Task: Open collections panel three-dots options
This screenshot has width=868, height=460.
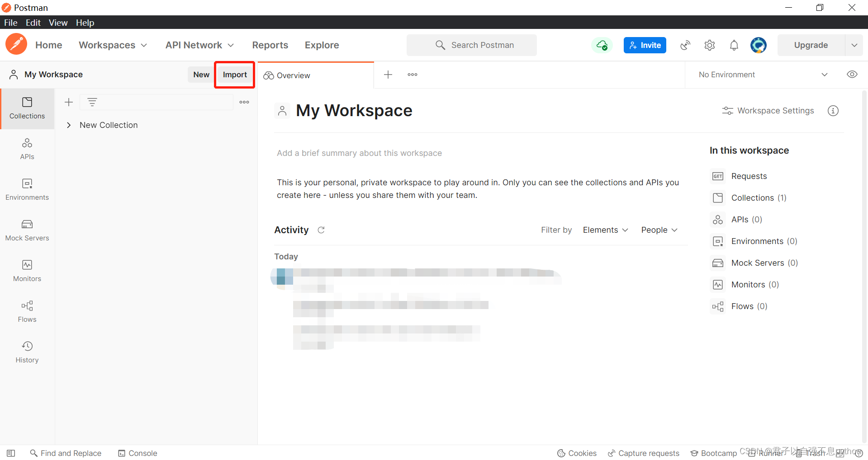Action: coord(244,102)
